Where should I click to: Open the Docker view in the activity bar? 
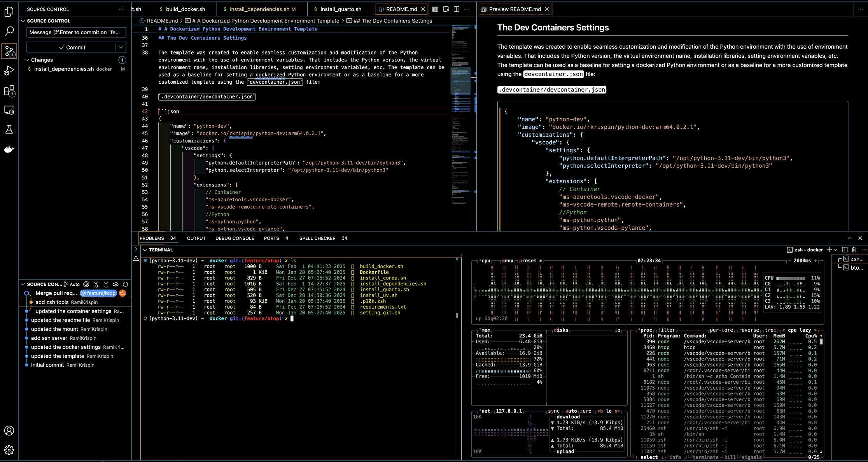[9, 149]
